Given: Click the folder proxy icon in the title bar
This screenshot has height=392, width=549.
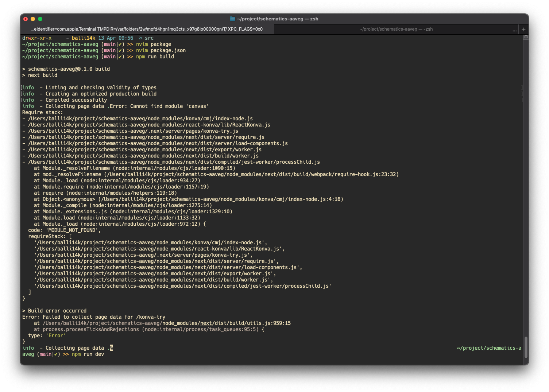Looking at the screenshot, I should click(x=232, y=19).
